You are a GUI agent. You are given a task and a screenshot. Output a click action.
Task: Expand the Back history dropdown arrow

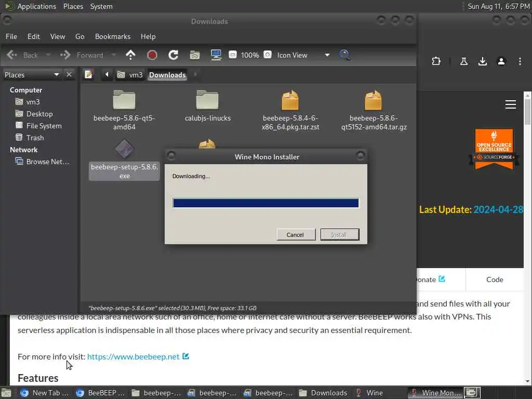point(48,55)
